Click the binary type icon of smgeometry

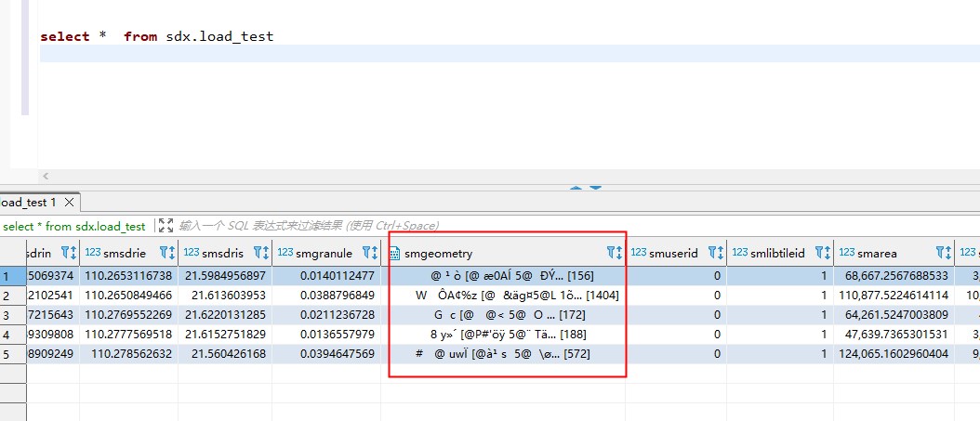tap(394, 253)
